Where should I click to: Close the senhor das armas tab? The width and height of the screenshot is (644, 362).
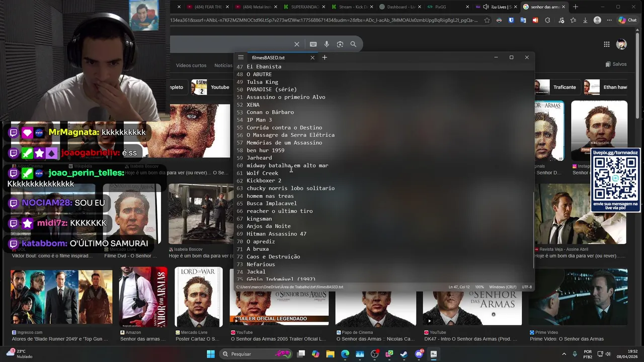pos(563,7)
